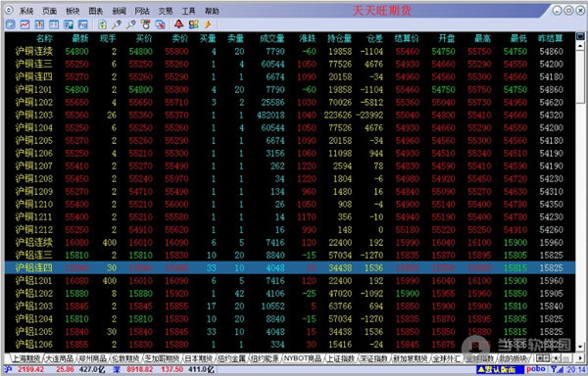Viewport: 588px width, 376px height.
Task: Click the vertical scrollbar down arrow
Action: pyautogui.click(x=580, y=347)
